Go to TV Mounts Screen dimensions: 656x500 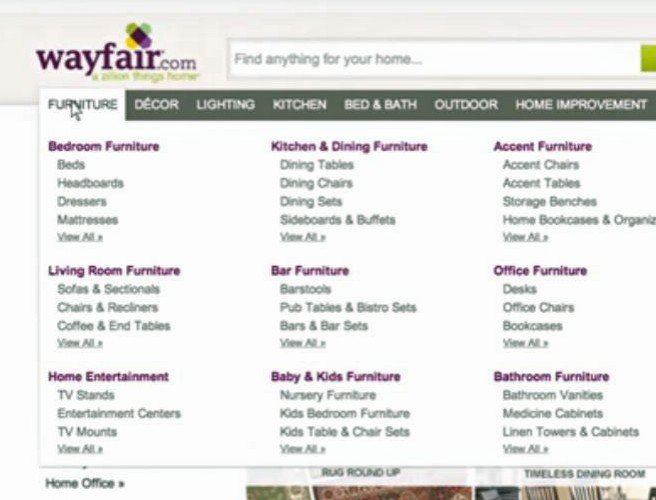coord(87,431)
